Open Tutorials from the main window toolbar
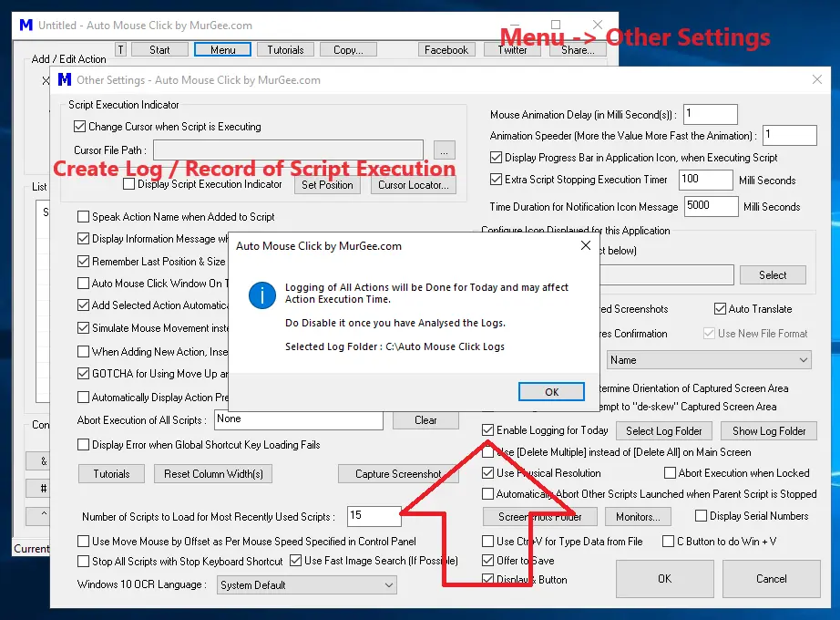This screenshot has height=620, width=840. click(285, 50)
